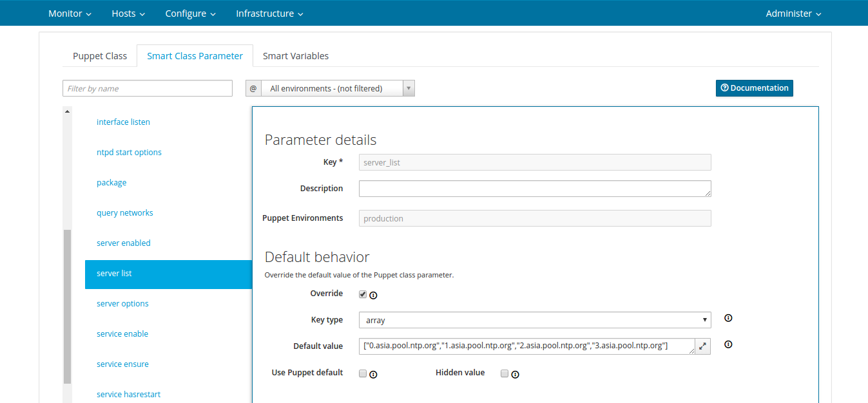Toggle the Hidden value checkbox

[505, 373]
